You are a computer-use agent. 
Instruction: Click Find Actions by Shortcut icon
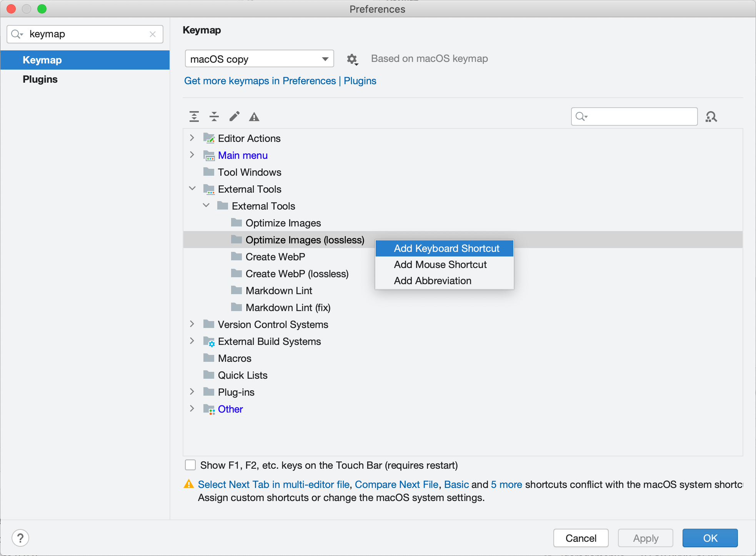(x=711, y=117)
